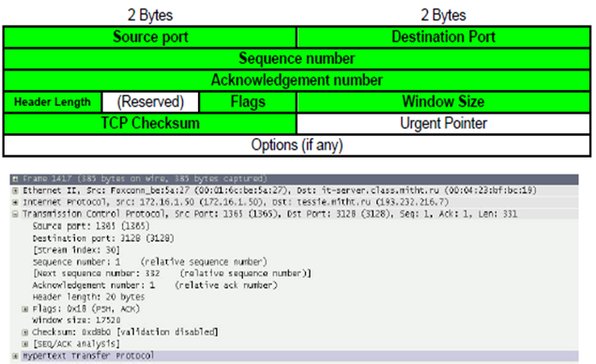This screenshot has width=596, height=364.
Task: Click the 'Header Length' diagram cell
Action: 53,102
